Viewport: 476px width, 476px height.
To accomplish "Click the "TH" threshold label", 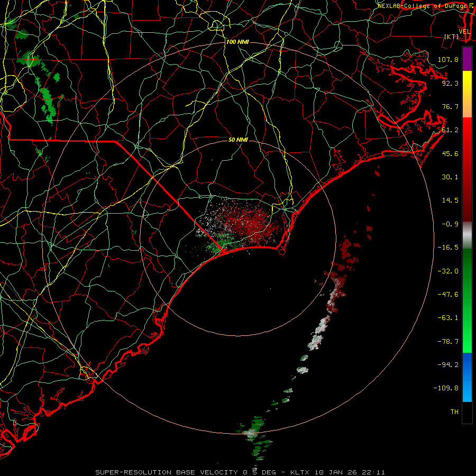I will tap(454, 412).
